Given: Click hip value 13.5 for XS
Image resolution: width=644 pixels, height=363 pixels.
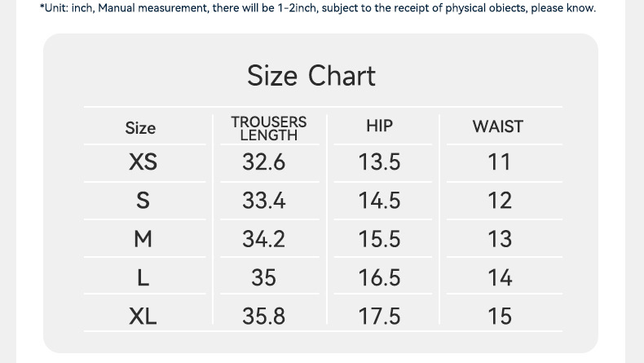Looking at the screenshot, I should point(379,162).
